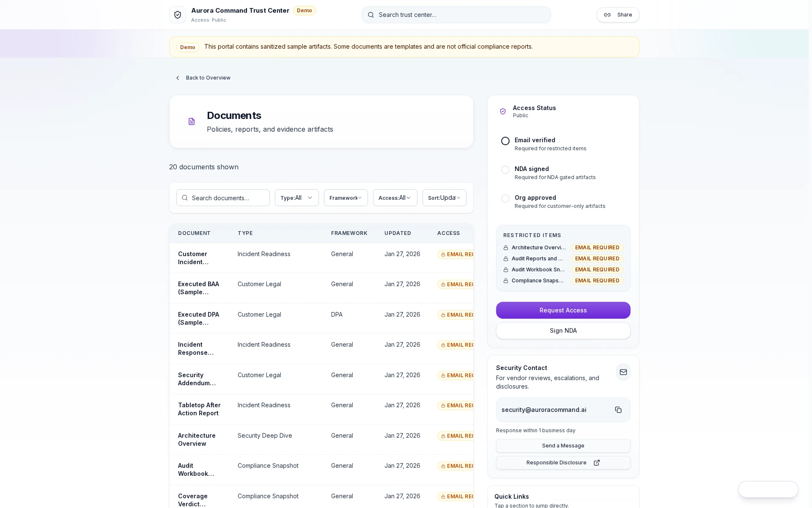This screenshot has height=508, width=812.
Task: Copy the security@auroracommand.ai email using copy icon
Action: pos(618,410)
